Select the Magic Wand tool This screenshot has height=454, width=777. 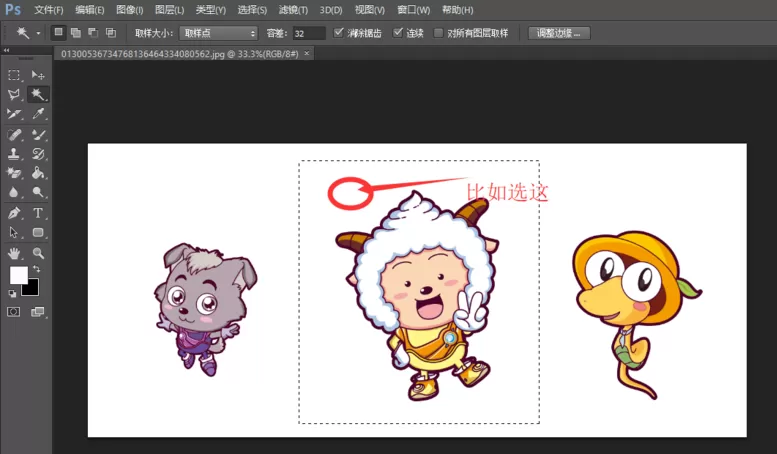tap(38, 94)
